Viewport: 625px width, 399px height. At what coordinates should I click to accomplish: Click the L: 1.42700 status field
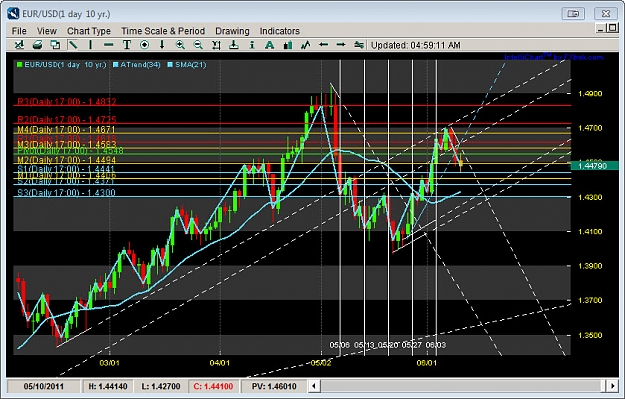(x=161, y=386)
